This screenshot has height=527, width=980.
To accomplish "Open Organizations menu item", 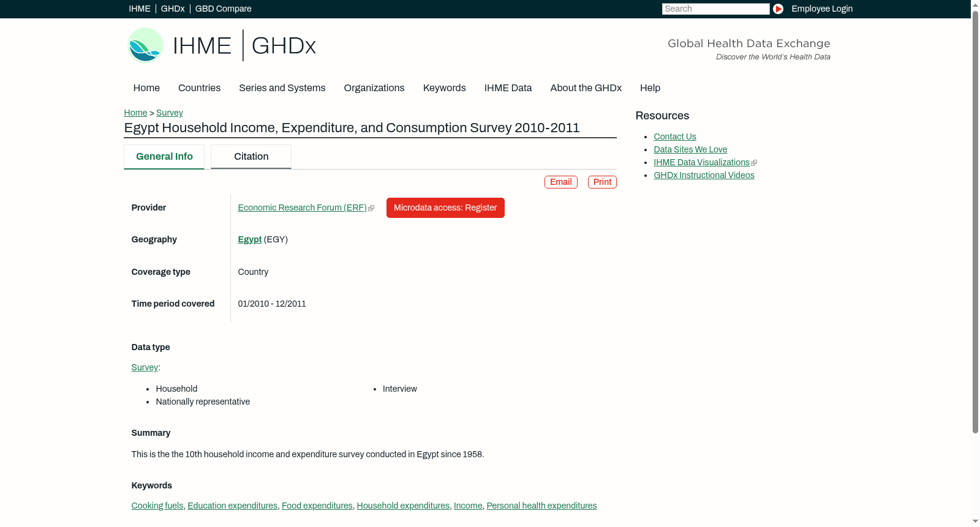I will click(x=374, y=88).
